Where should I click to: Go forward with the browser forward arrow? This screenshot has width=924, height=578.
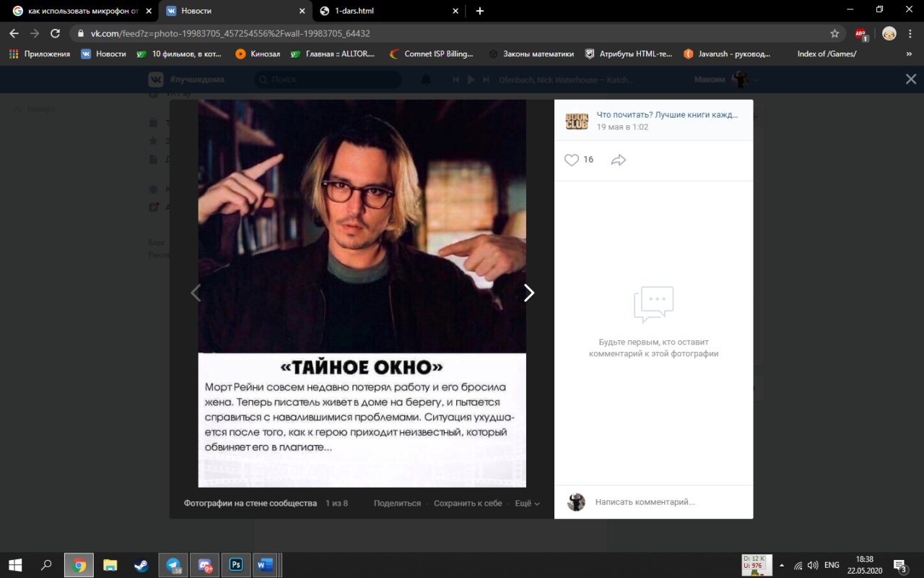[35, 33]
